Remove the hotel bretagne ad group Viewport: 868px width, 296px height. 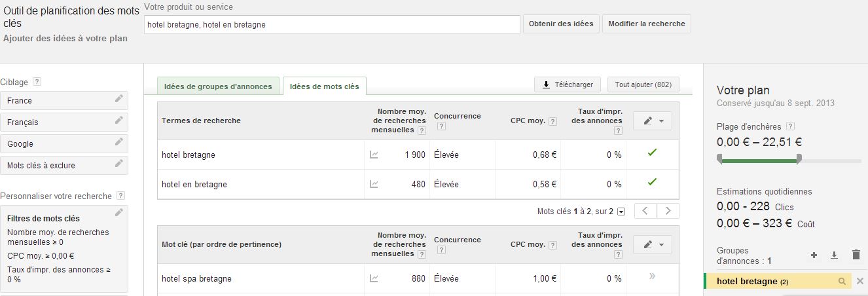[x=860, y=282]
